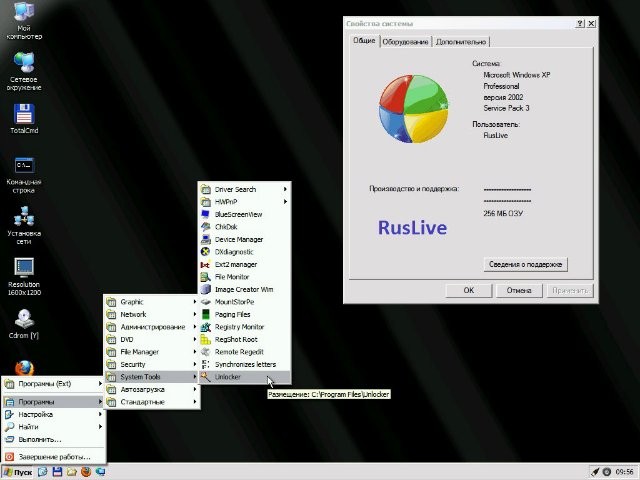Image resolution: width=640 pixels, height=480 pixels.
Task: Expand the DVD submenu arrow
Action: (195, 340)
